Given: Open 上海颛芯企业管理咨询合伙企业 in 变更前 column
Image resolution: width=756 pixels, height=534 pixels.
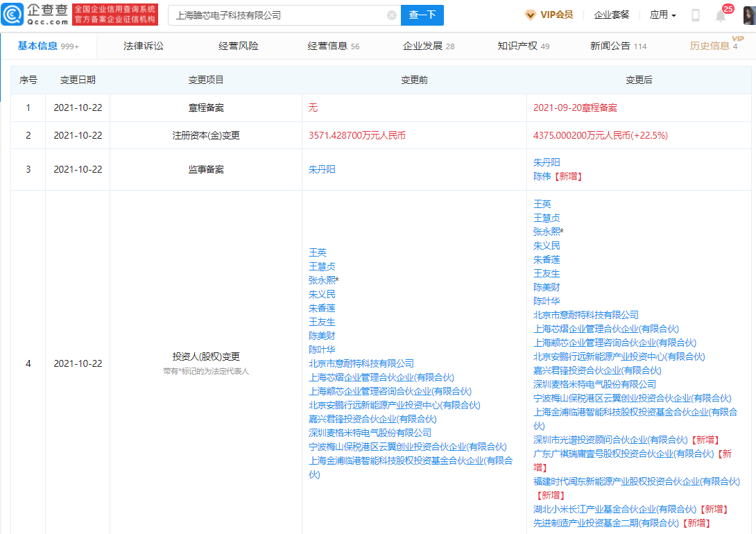Looking at the screenshot, I should pyautogui.click(x=390, y=391).
